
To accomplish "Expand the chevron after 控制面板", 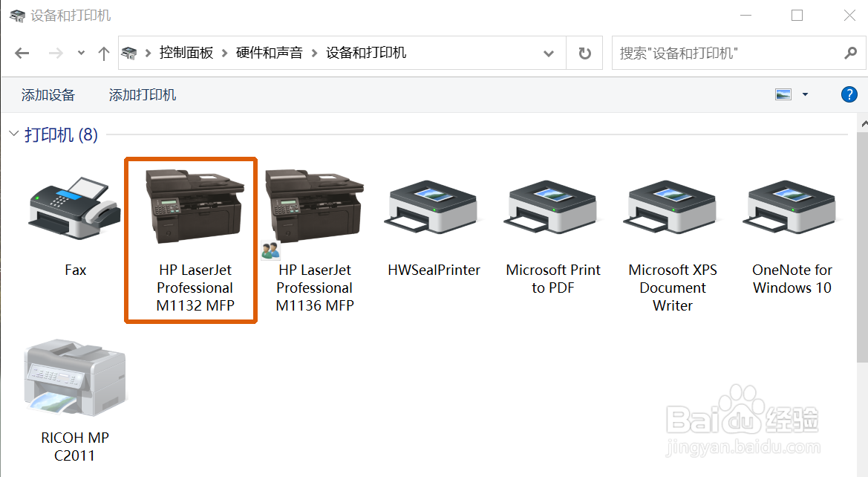I will [x=225, y=53].
